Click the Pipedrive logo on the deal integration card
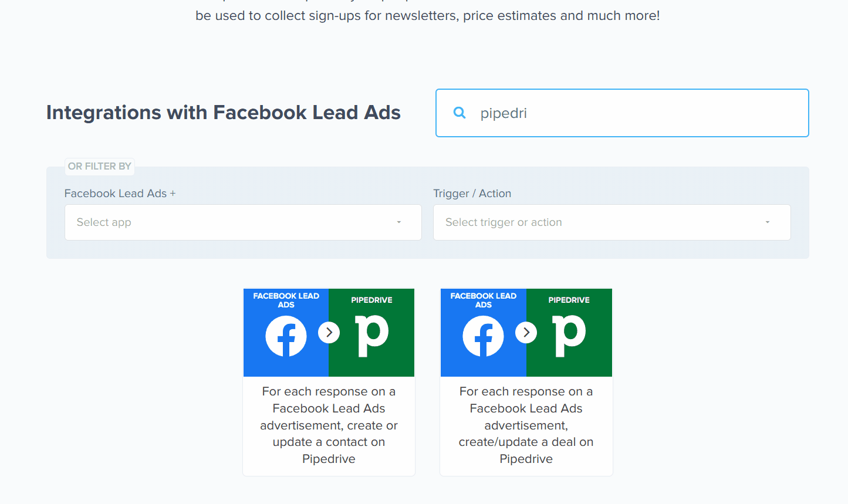The image size is (848, 504). coord(569,336)
